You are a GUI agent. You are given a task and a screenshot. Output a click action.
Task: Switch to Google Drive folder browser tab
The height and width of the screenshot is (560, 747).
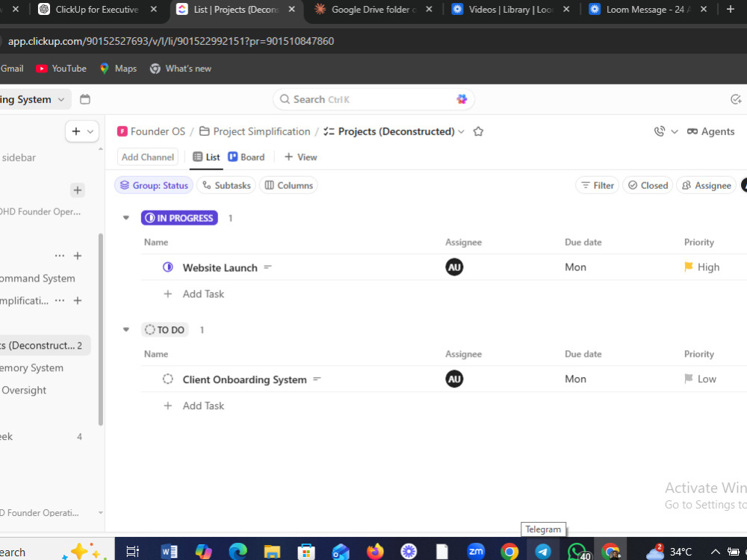coord(374,10)
